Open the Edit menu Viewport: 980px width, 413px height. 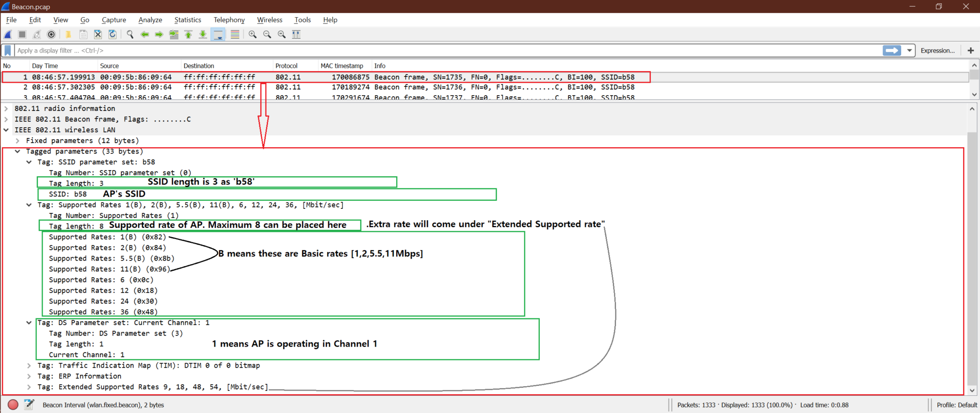pos(35,20)
